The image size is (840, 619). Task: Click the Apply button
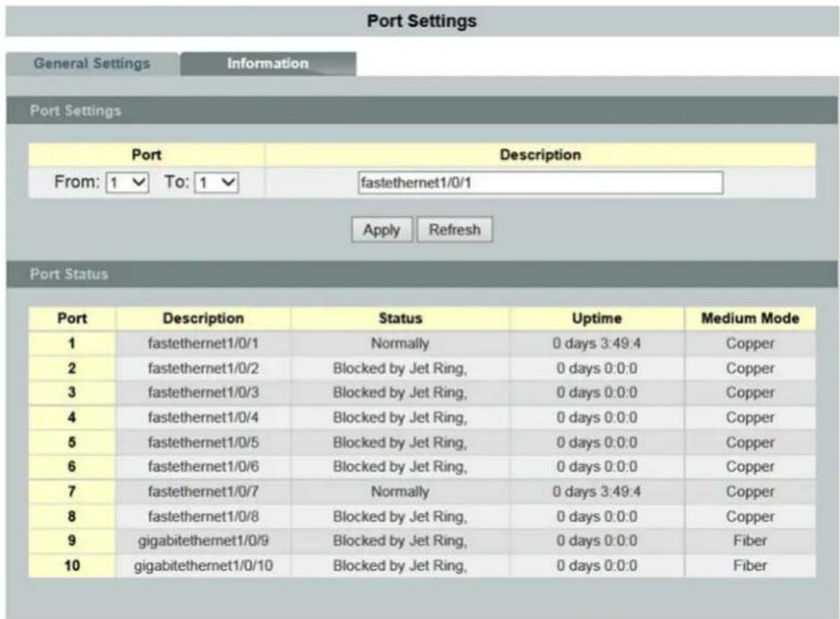click(x=381, y=230)
